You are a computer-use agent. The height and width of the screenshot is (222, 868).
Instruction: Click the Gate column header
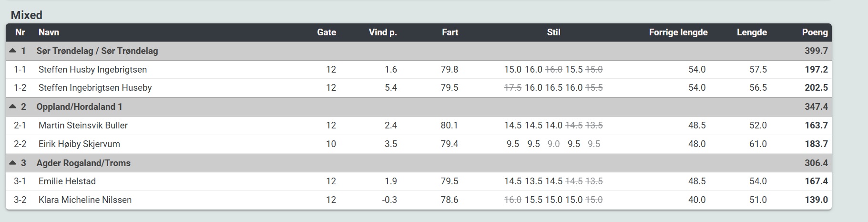(327, 32)
